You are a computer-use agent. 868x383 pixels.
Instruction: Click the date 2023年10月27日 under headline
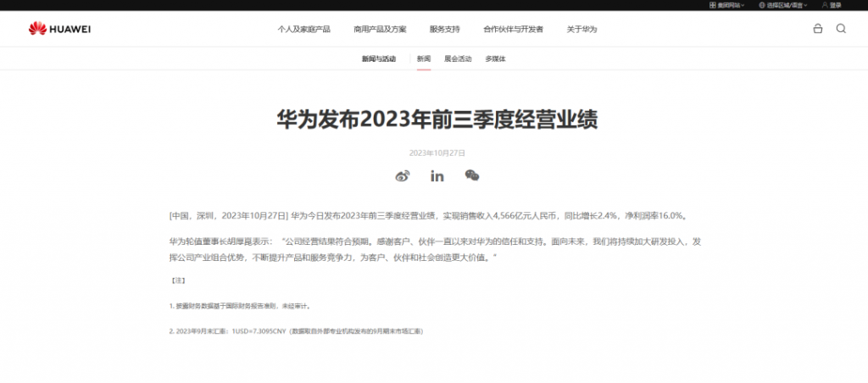coord(437,153)
